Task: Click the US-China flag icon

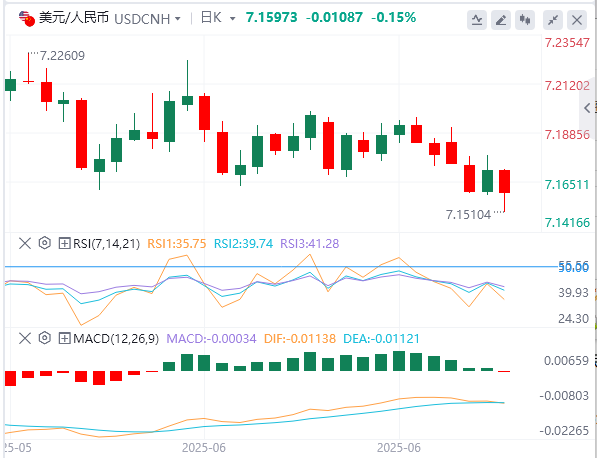Action: coord(27,18)
